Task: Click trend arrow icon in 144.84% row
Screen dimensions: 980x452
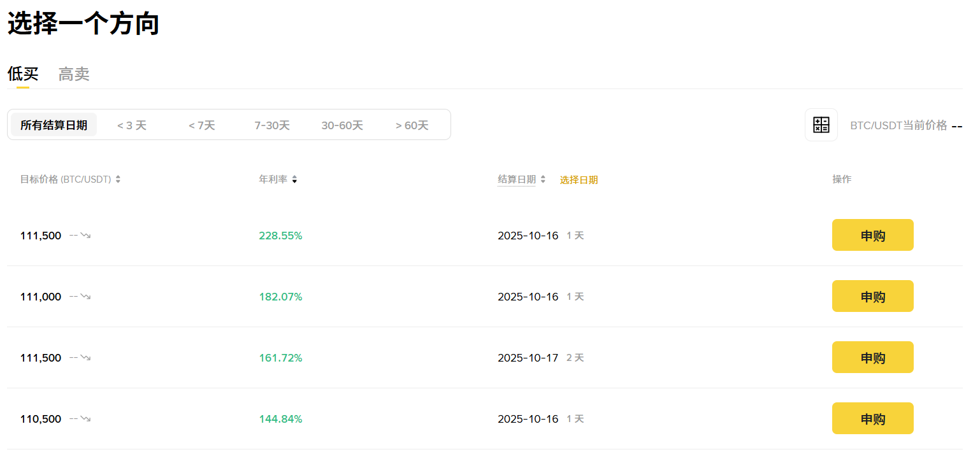Action: (x=85, y=419)
